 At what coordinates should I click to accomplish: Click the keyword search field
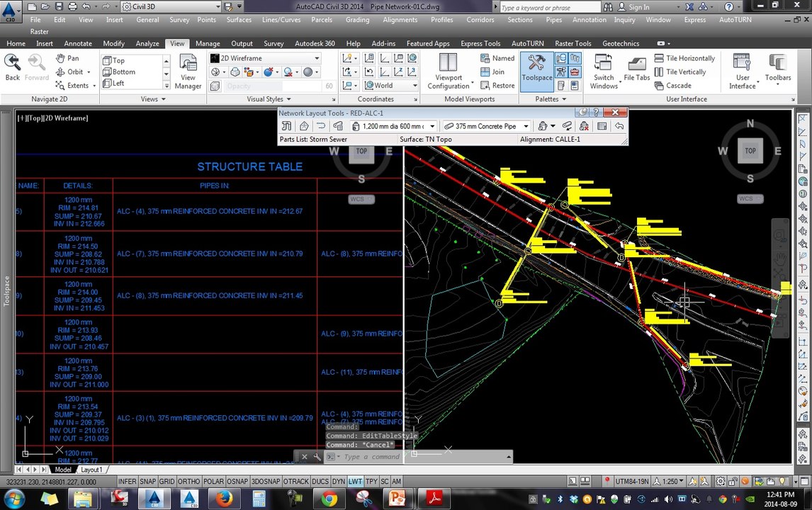[x=550, y=7]
